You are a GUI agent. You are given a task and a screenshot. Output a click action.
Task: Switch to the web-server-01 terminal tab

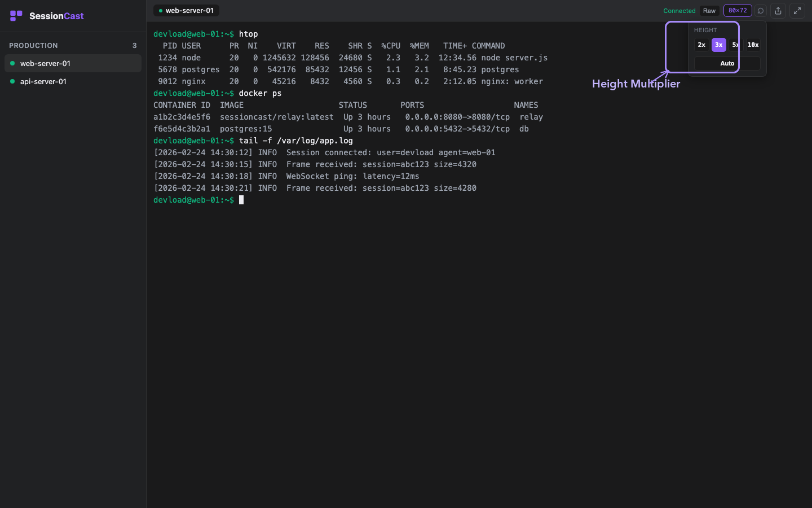tap(186, 11)
